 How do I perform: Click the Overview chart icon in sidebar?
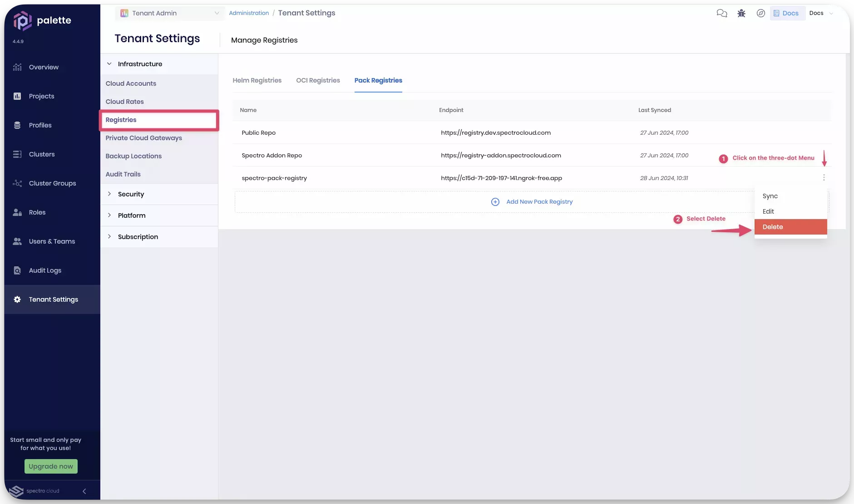[x=17, y=67]
